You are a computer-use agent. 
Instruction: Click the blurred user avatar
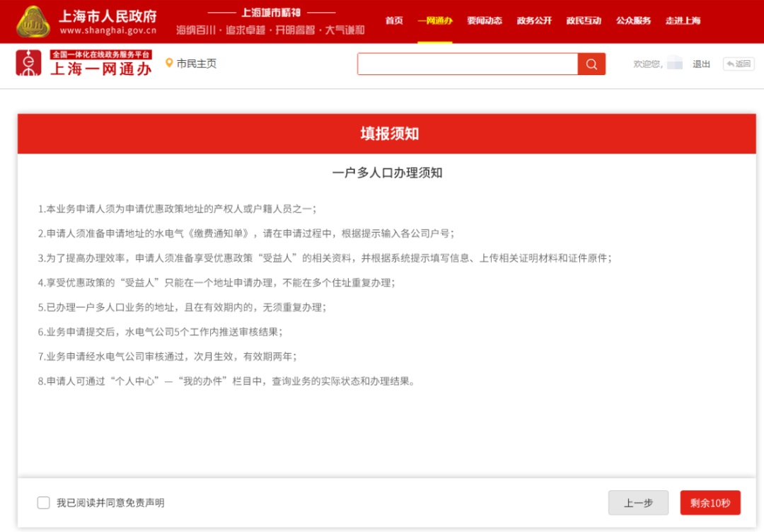coord(675,64)
